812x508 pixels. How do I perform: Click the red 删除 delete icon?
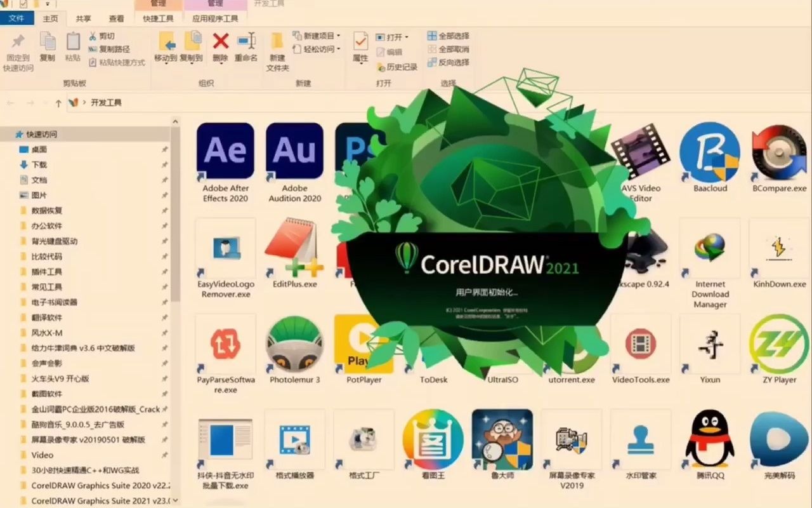coord(220,41)
